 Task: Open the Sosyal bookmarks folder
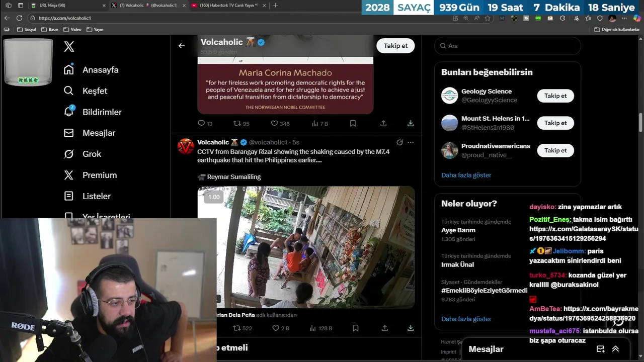click(x=27, y=29)
